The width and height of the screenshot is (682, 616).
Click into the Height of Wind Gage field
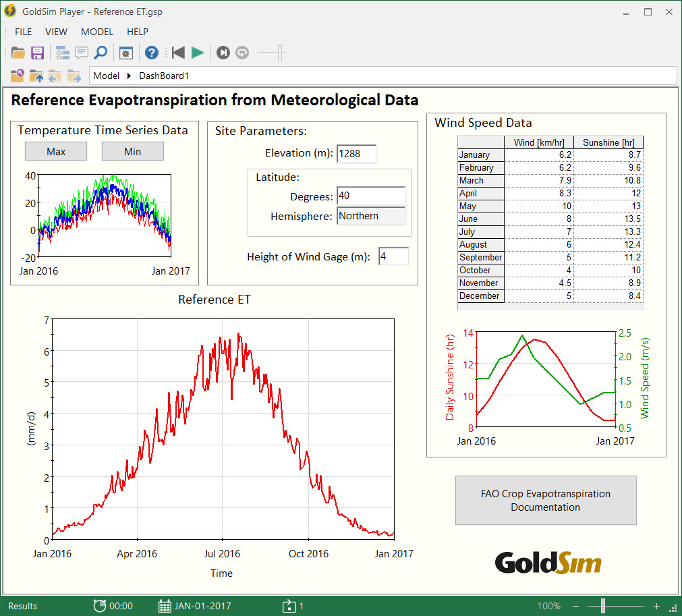coord(394,256)
